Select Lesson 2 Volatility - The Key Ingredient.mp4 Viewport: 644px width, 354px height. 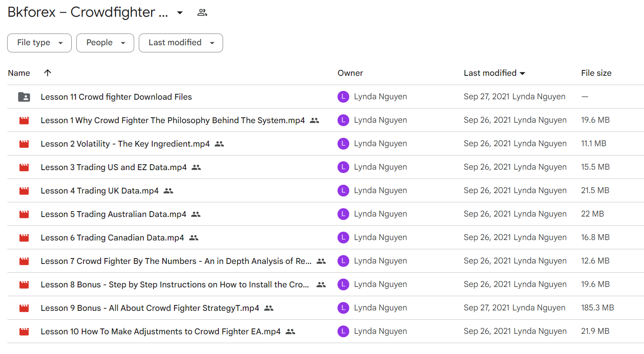click(125, 144)
